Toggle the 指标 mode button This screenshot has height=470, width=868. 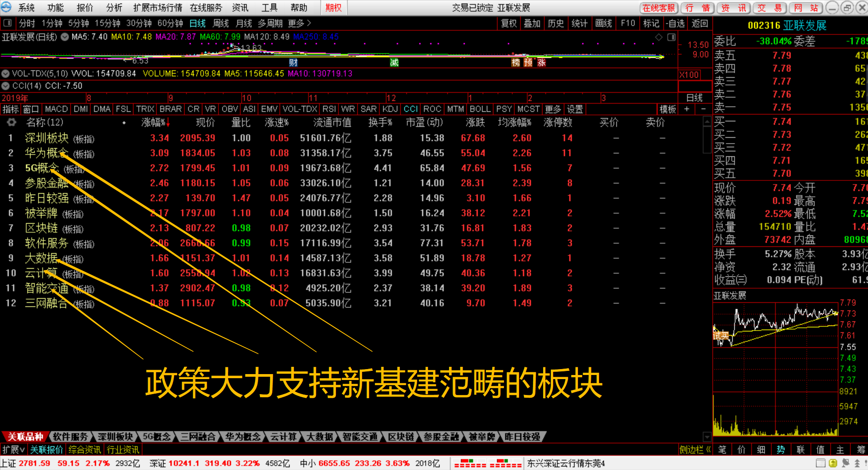tap(10, 109)
